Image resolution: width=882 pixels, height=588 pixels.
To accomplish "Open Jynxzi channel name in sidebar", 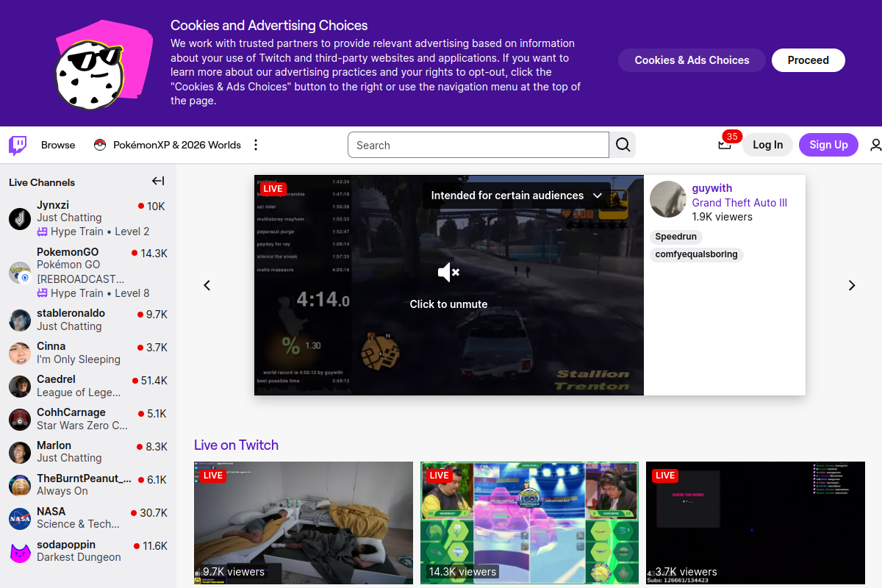I will point(53,205).
